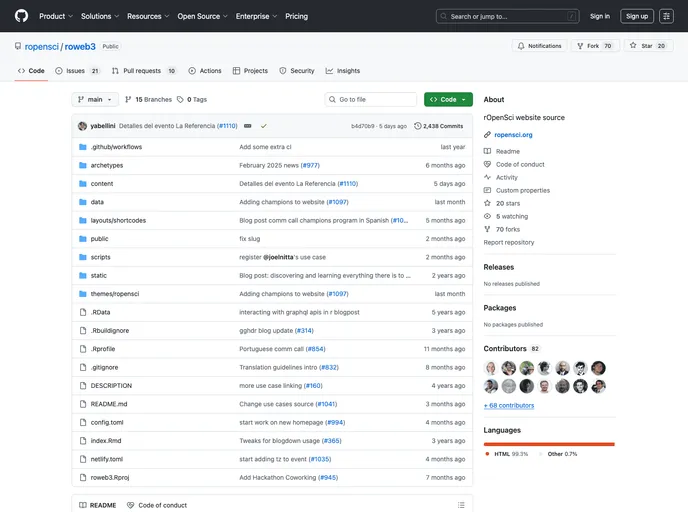The width and height of the screenshot is (688, 512).
Task: Open the README outline list icon
Action: point(461,505)
